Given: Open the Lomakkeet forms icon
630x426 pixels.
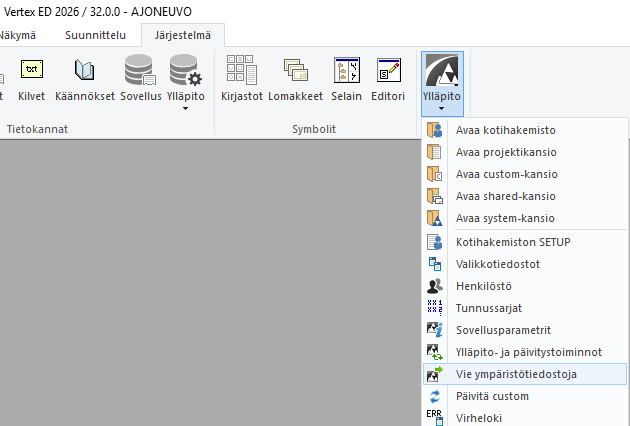Looking at the screenshot, I should coord(296,70).
